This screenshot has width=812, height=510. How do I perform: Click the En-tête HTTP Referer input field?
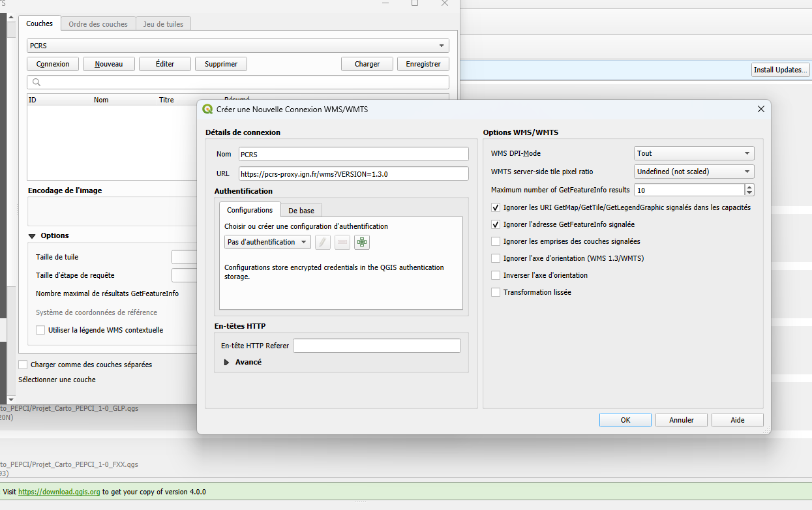tap(376, 346)
